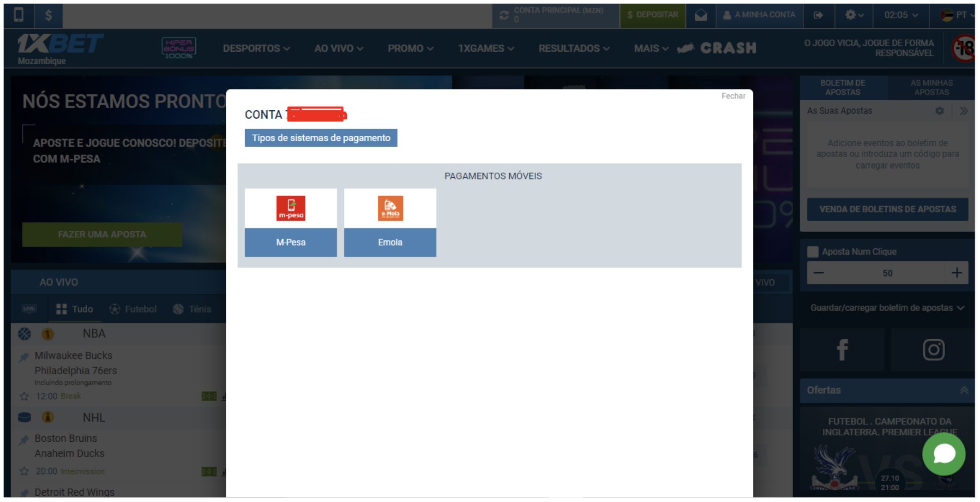Select the e-Mola logo tile
Image resolution: width=980 pixels, height=502 pixels.
(x=390, y=208)
